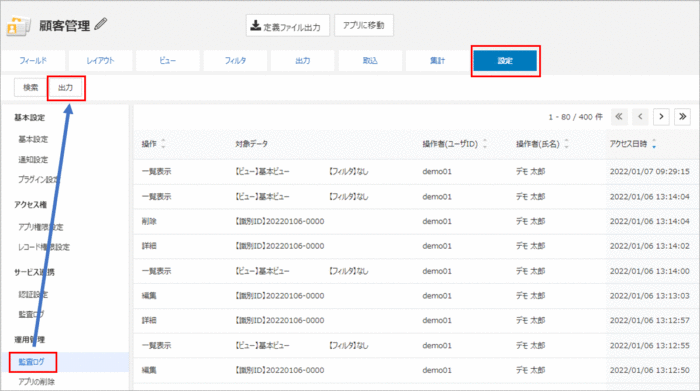Sort by アクセス日時 column
This screenshot has width=700, height=391.
633,144
